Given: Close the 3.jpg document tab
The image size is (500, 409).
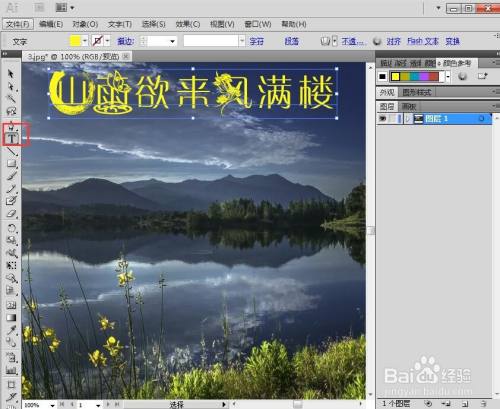Looking at the screenshot, I should (x=126, y=57).
